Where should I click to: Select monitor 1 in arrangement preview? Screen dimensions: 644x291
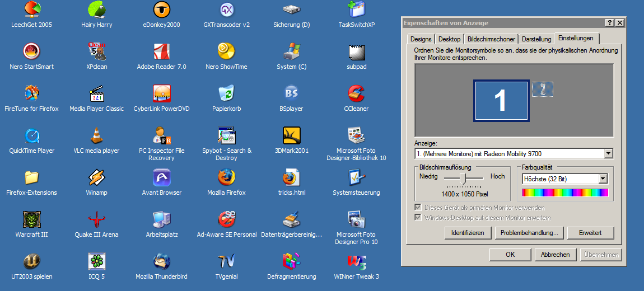coord(501,101)
